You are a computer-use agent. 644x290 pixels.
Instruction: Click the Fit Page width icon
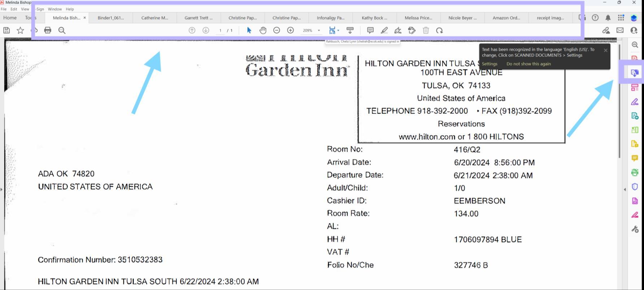(x=332, y=30)
